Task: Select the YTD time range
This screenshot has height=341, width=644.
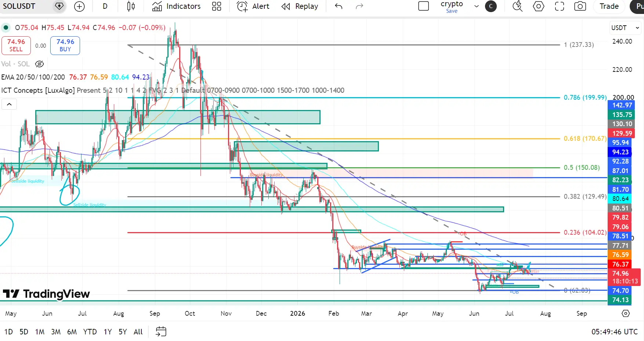Action: (90, 332)
